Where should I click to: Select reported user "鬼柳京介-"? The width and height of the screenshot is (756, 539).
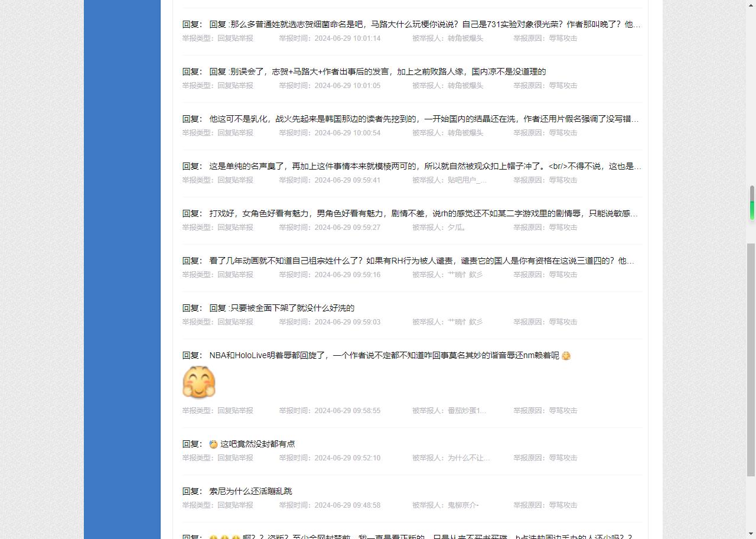click(x=463, y=505)
